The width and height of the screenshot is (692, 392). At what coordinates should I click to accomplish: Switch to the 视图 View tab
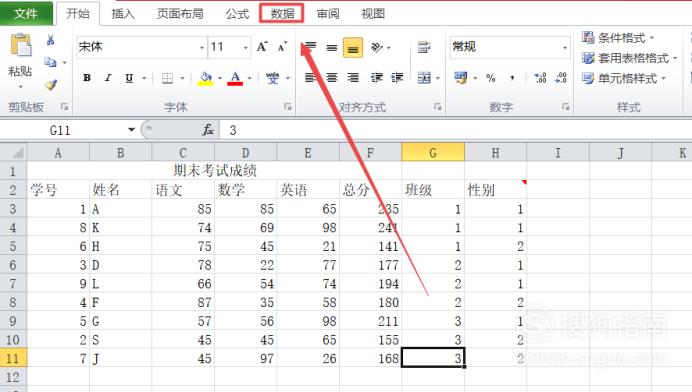(x=373, y=14)
